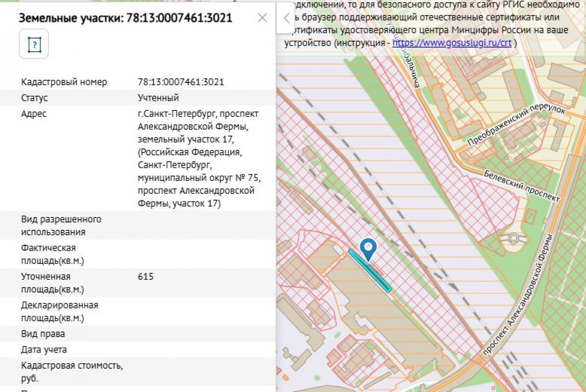This screenshot has width=586, height=392.
Task: Collapse the side panel with the left chevron
Action: click(286, 18)
